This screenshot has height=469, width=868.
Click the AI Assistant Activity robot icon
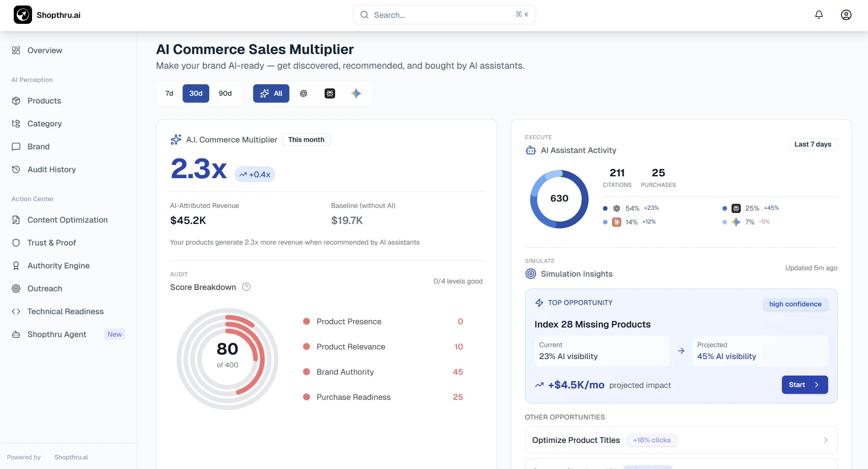point(530,150)
